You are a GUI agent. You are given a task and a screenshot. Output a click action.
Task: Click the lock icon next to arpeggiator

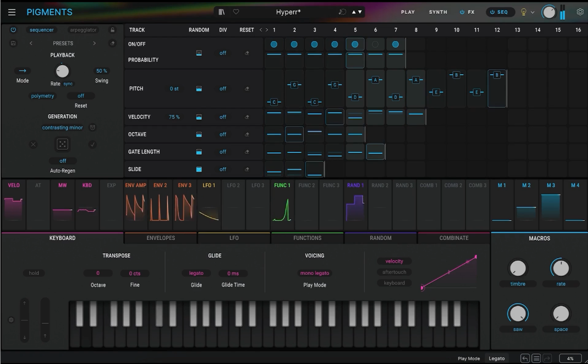point(113,30)
